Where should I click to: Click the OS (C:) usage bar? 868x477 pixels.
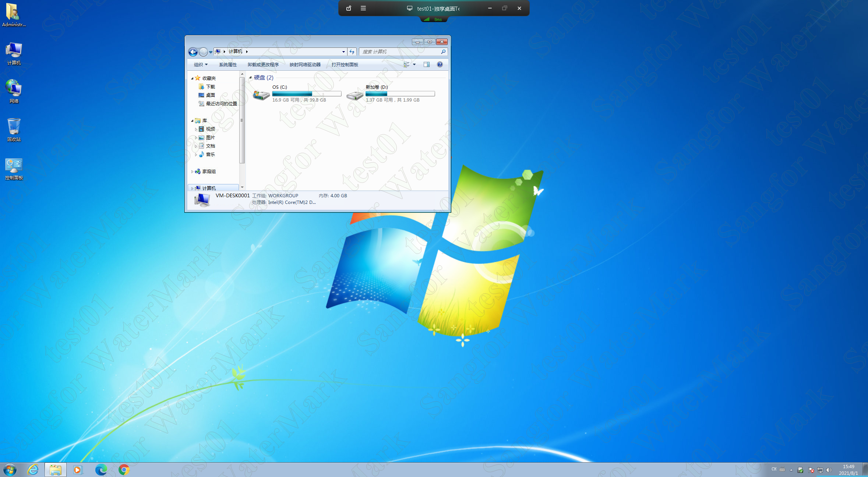pos(307,94)
